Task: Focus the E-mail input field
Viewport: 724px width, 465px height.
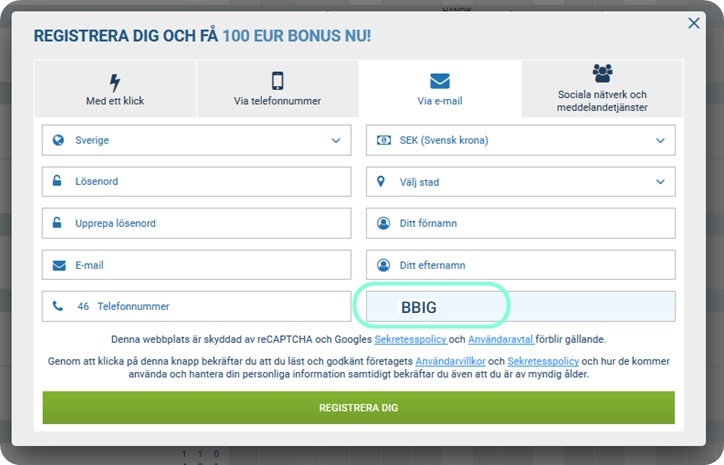Action: (x=196, y=265)
